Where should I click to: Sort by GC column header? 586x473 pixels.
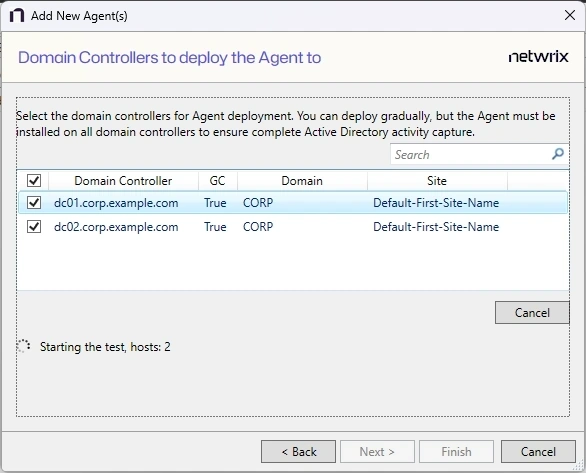pyautogui.click(x=217, y=181)
